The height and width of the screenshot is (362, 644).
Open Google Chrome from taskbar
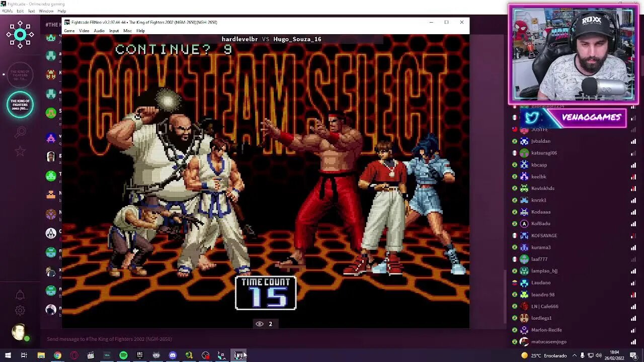click(x=58, y=355)
